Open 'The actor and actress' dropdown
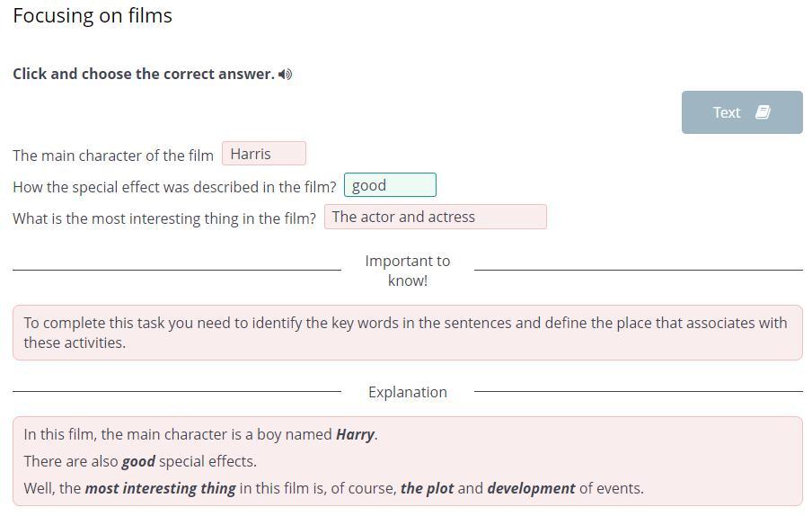This screenshot has width=812, height=516. pos(435,217)
